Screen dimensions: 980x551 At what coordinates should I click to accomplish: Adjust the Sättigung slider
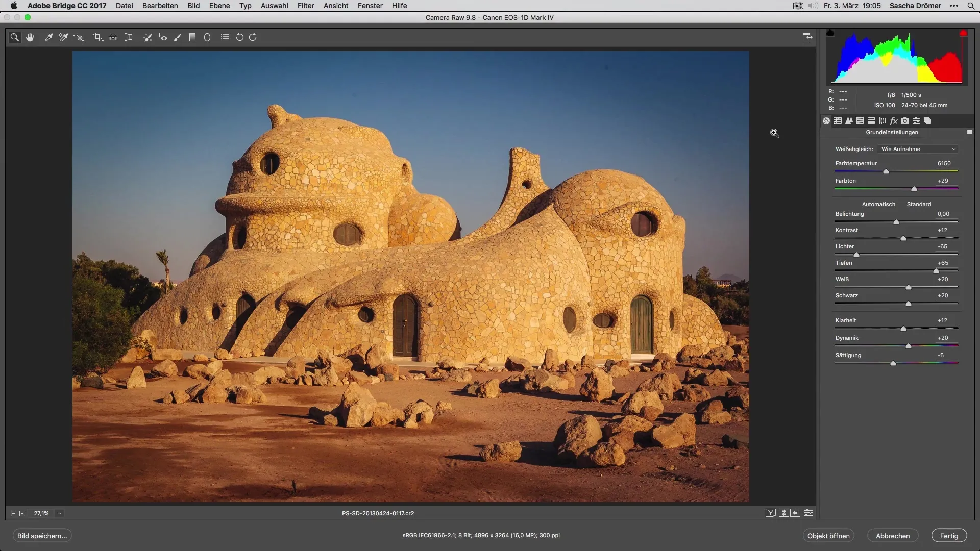tap(893, 363)
